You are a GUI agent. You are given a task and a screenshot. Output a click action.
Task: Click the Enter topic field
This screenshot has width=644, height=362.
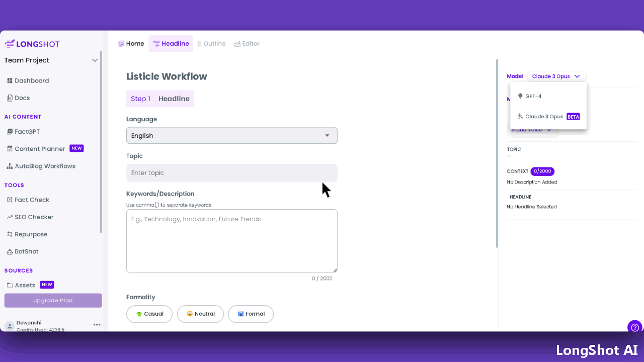tap(231, 173)
